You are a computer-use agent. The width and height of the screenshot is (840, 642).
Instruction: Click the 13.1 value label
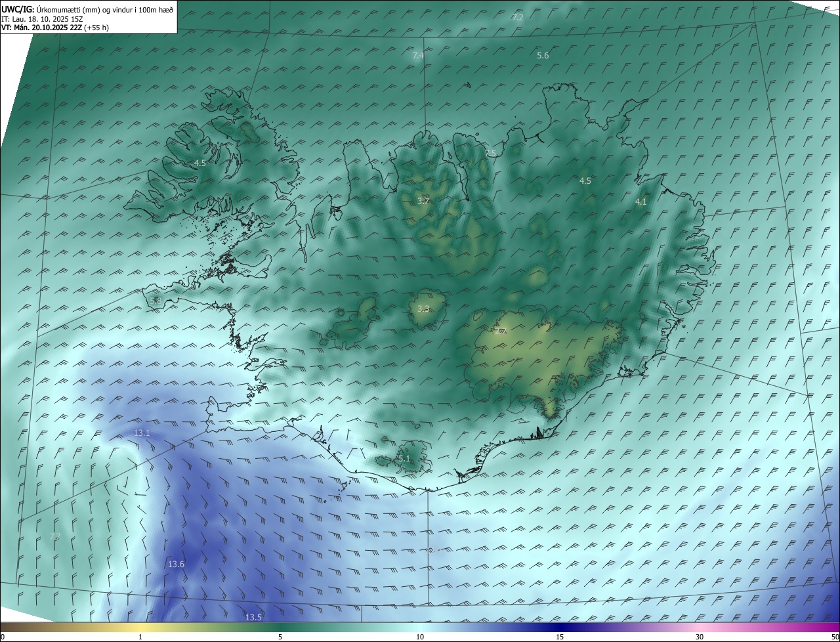pos(142,433)
